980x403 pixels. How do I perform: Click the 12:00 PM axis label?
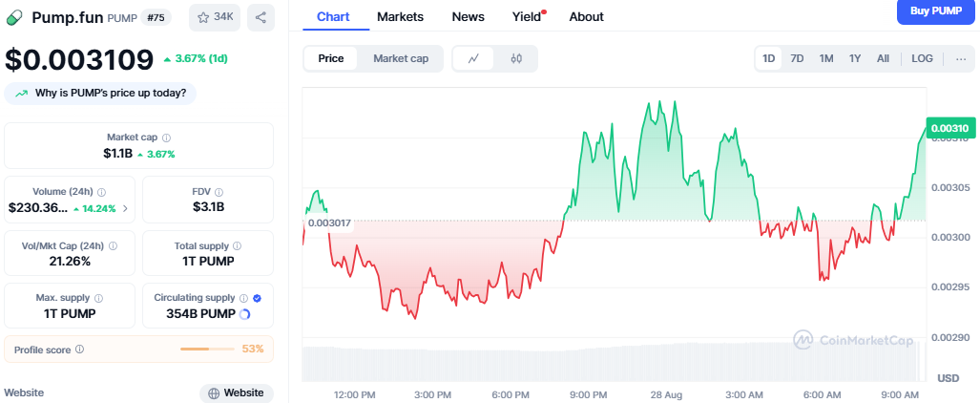354,394
